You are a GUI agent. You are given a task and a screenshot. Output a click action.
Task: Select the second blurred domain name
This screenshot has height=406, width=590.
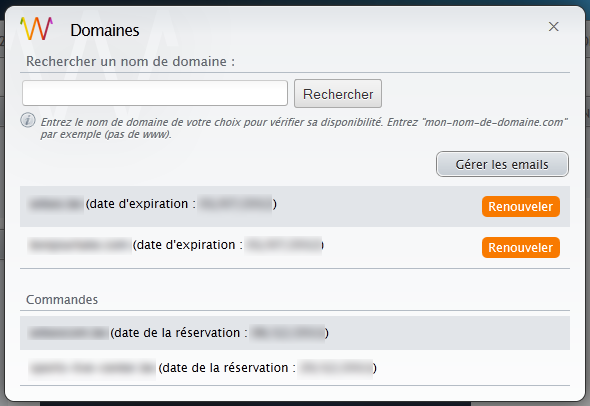(x=79, y=245)
